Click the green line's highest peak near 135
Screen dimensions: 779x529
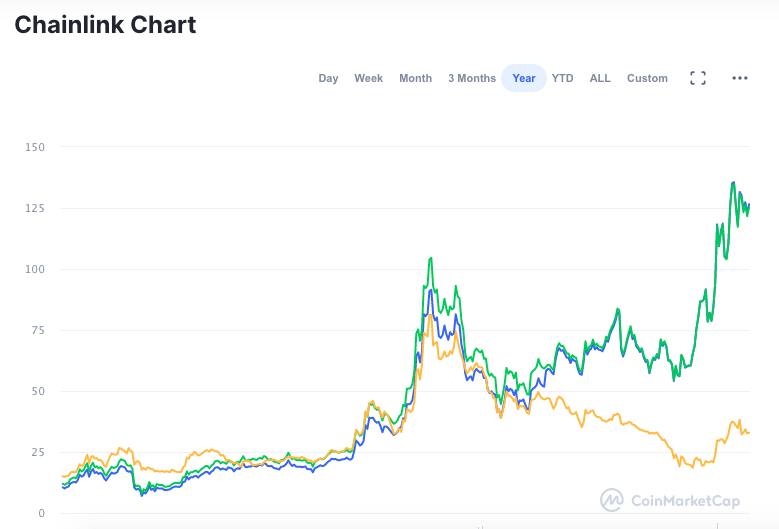734,183
